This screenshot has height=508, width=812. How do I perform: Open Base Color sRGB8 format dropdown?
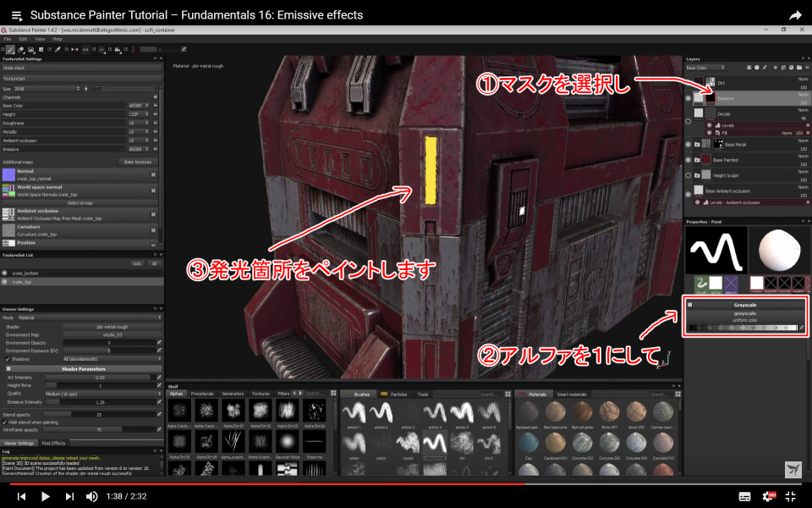(x=139, y=106)
